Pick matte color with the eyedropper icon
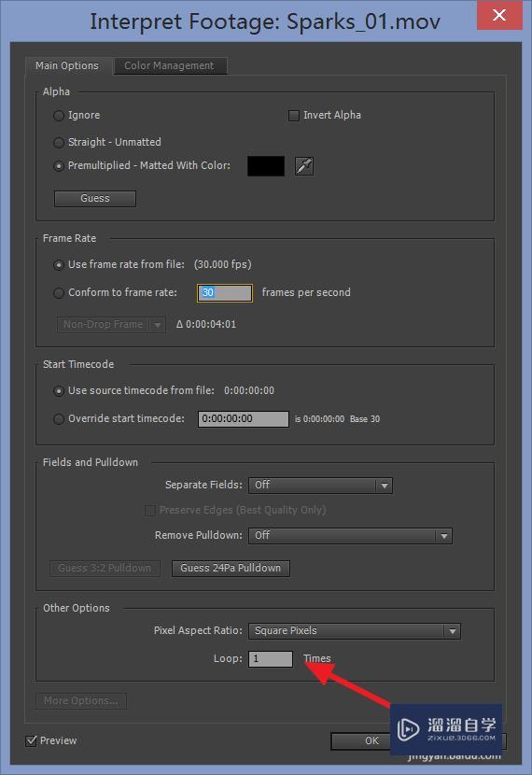Screen dimensions: 532x775 [303, 166]
